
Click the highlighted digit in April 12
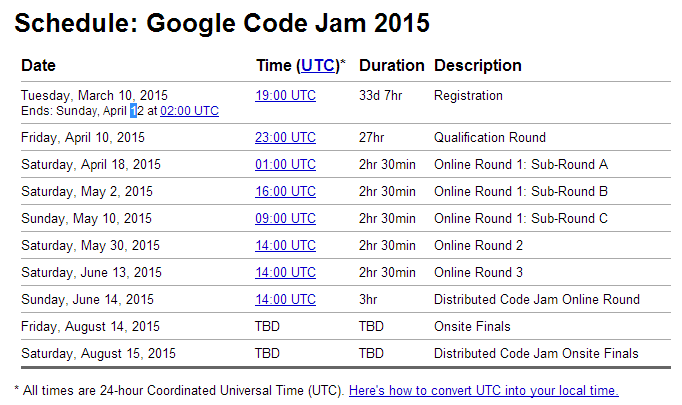(133, 111)
